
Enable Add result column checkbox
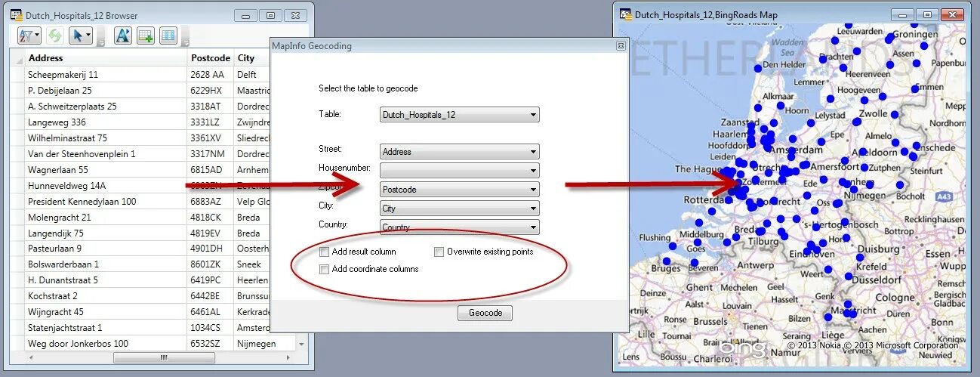pos(324,252)
